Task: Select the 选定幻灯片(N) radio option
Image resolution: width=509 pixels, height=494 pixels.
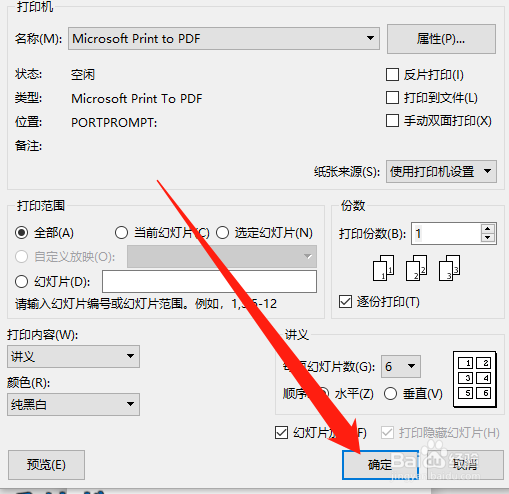Action: click(x=222, y=233)
